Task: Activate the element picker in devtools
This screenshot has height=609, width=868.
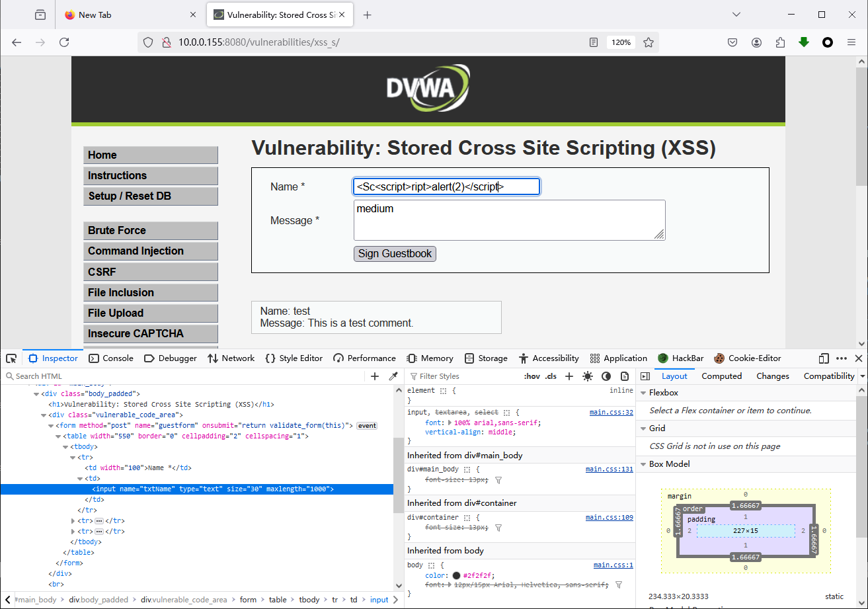Action: coord(11,358)
